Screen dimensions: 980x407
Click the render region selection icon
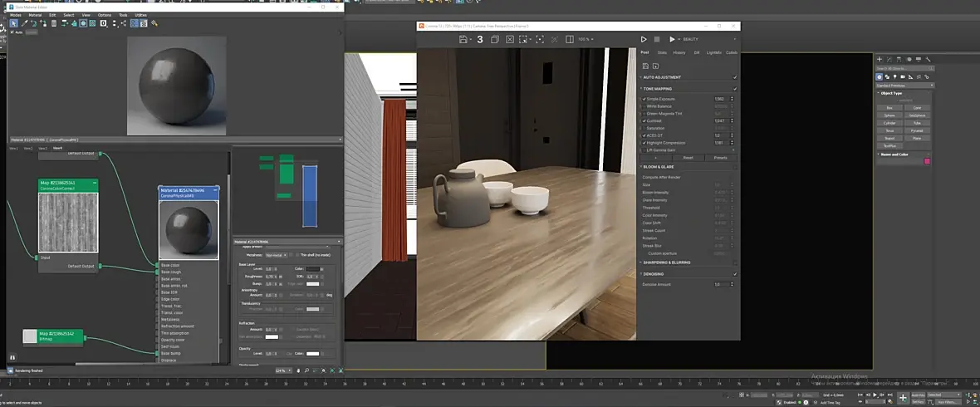[x=523, y=39]
